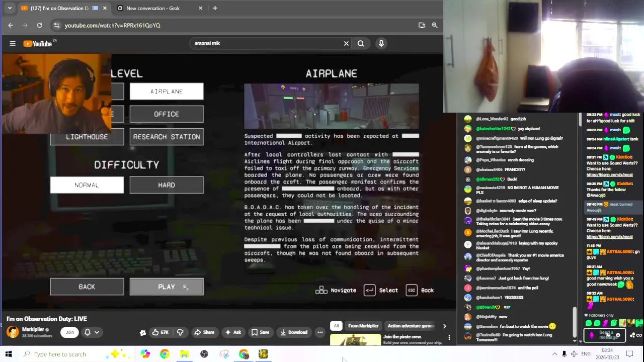Viewport: 644px width, 362px height.
Task: Reload the YouTube page
Action: (x=40, y=25)
